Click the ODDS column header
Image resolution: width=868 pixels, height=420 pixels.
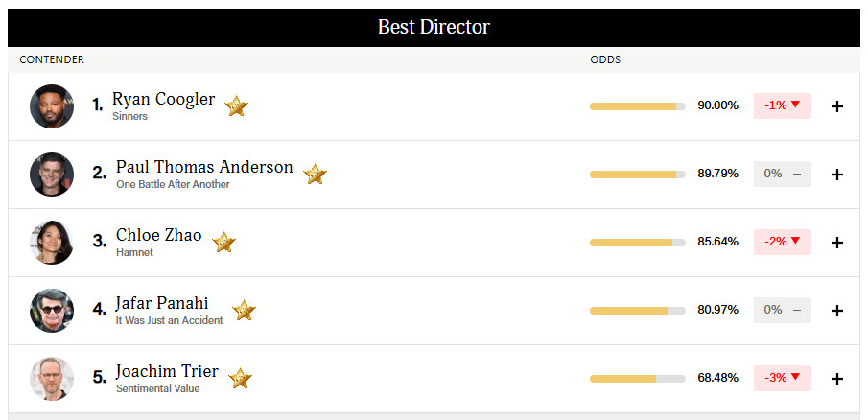(605, 59)
